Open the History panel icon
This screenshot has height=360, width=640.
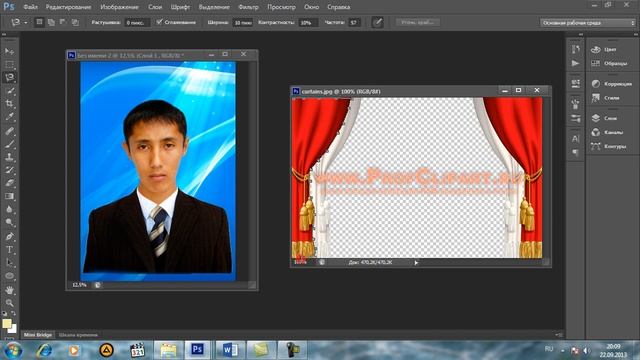[x=576, y=49]
